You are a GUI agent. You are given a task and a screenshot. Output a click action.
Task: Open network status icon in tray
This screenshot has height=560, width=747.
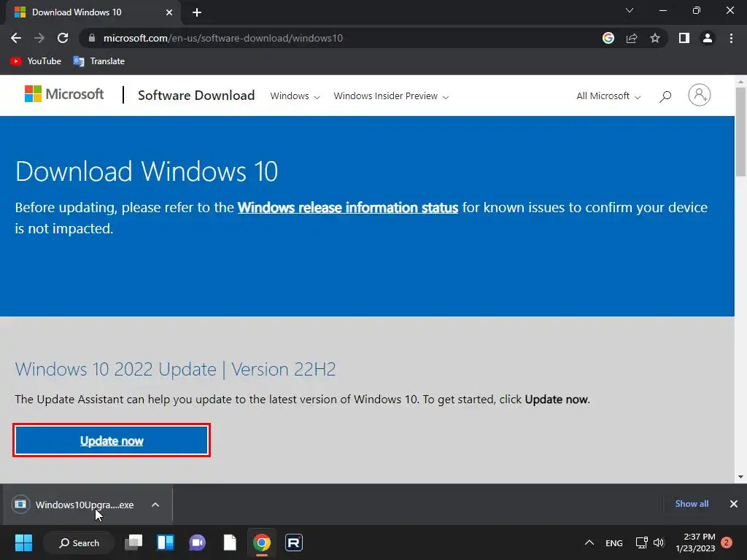641,542
